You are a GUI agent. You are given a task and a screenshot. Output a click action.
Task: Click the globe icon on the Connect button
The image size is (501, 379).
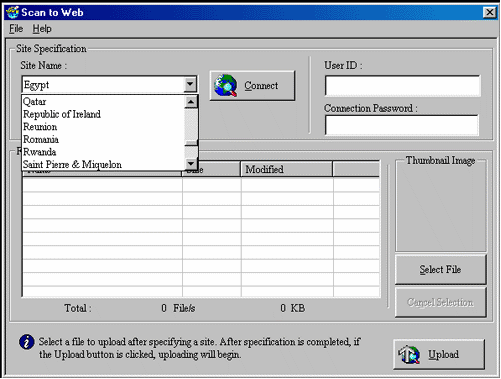[x=226, y=86]
